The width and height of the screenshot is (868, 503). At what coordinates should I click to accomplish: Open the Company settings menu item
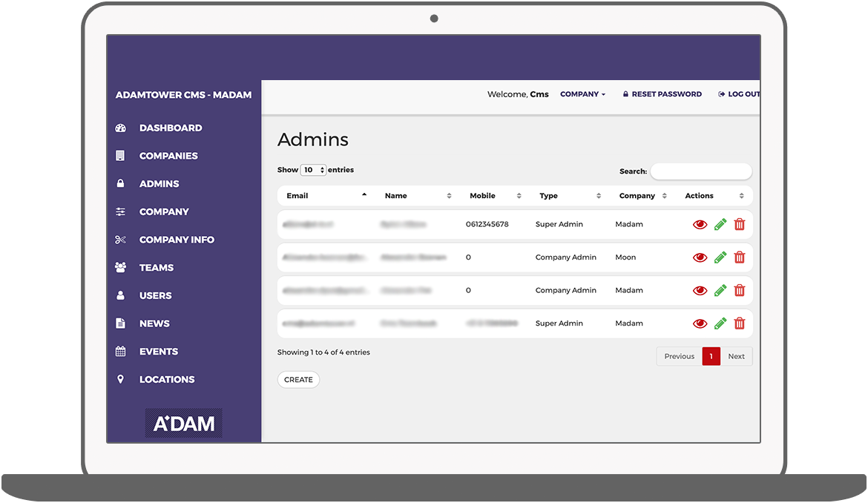(164, 211)
